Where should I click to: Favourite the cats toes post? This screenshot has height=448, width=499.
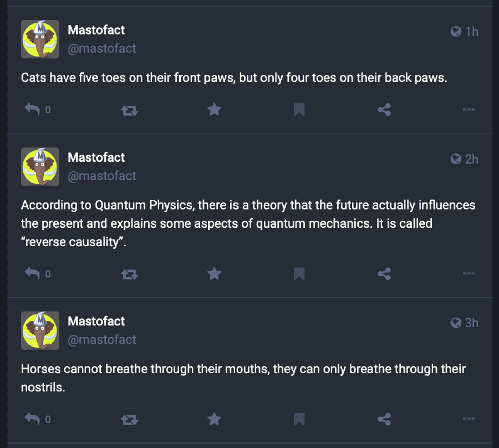214,109
